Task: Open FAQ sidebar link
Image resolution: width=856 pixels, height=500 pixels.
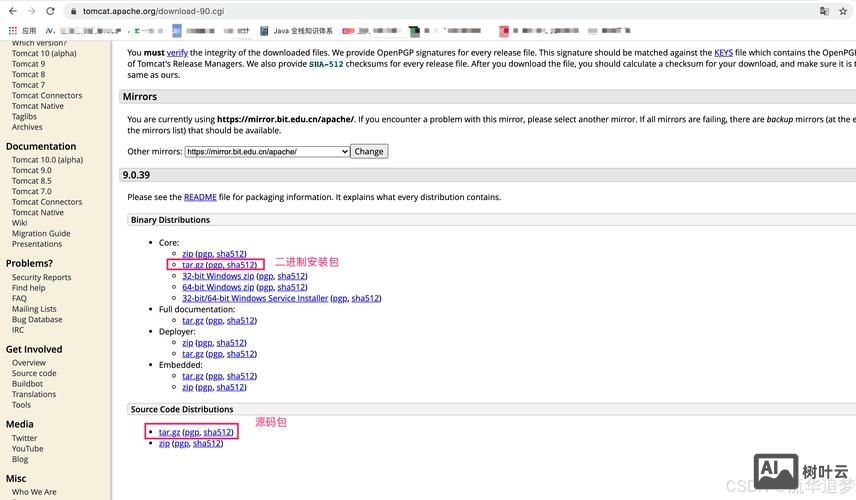Action: tap(19, 298)
